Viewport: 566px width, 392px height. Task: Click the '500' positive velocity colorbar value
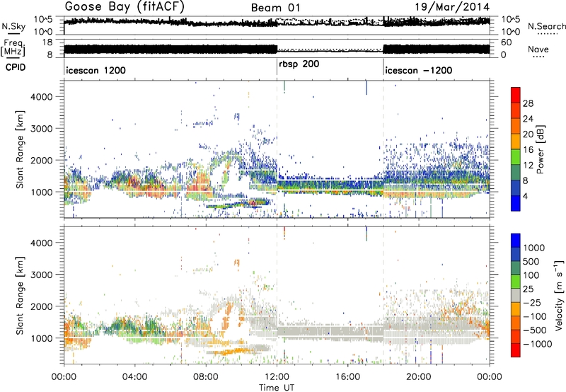point(531,262)
